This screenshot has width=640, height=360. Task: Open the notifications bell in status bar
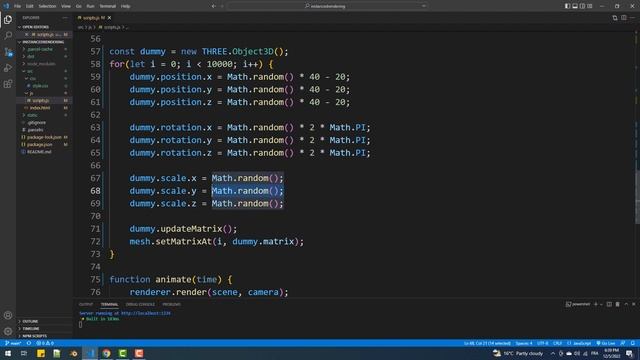point(633,343)
